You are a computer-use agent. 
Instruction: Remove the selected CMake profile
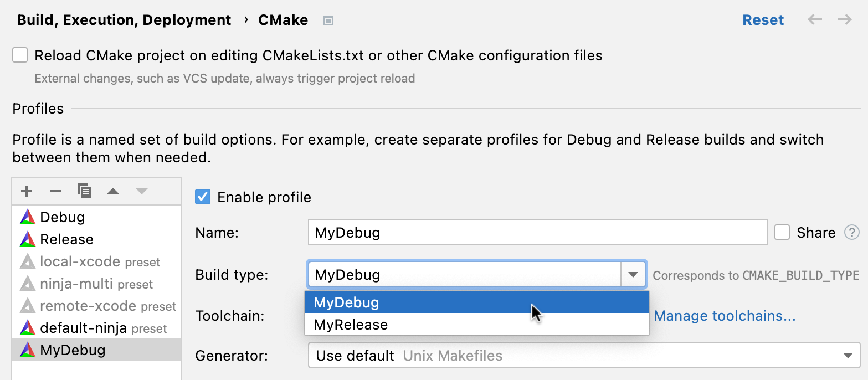pos(55,191)
